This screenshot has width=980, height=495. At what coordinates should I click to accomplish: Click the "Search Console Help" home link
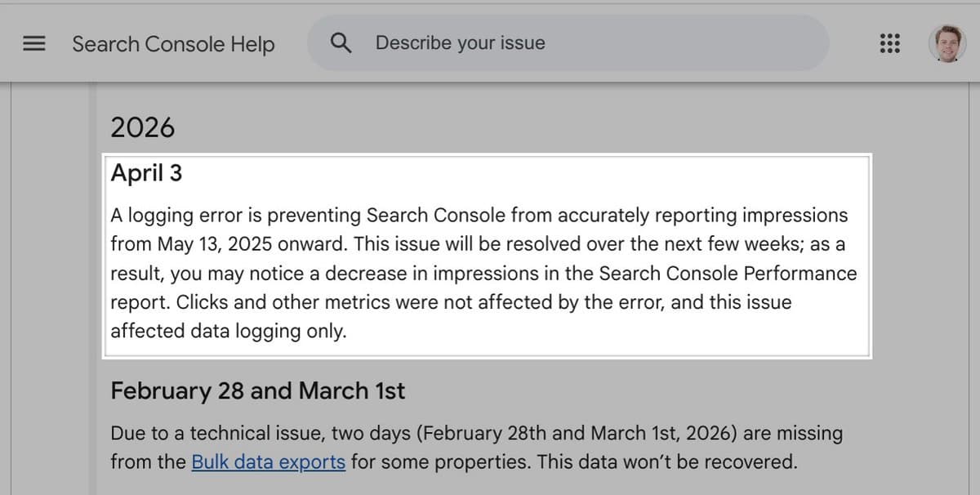(x=173, y=44)
